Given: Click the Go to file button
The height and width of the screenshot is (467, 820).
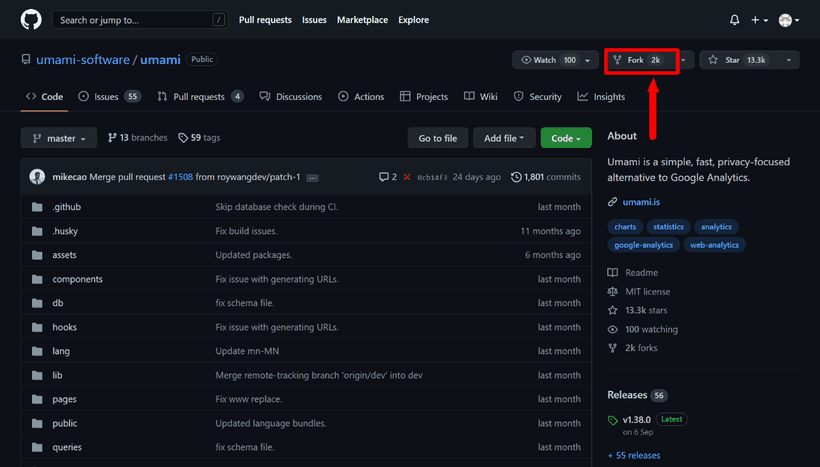Looking at the screenshot, I should pyautogui.click(x=438, y=138).
